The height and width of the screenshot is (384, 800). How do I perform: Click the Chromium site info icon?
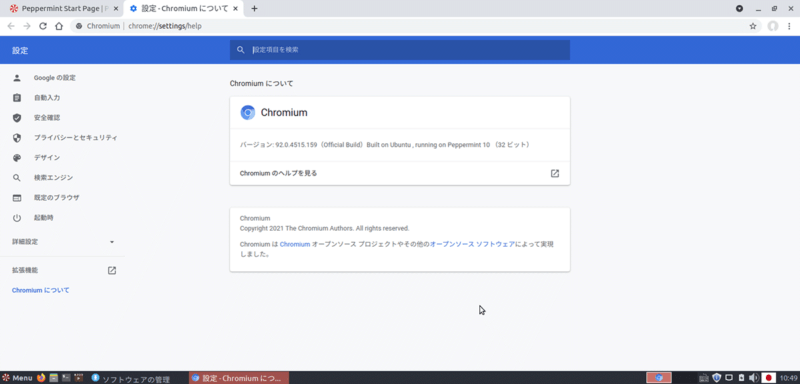click(x=79, y=26)
